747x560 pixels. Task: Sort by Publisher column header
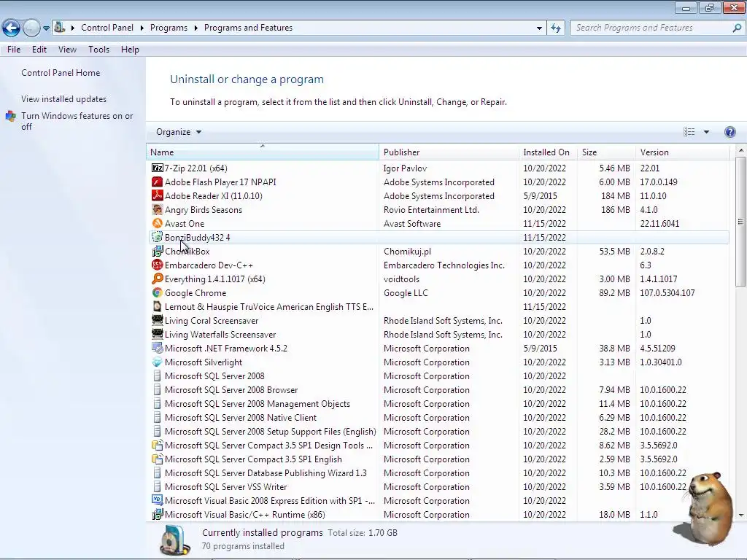[449, 152]
